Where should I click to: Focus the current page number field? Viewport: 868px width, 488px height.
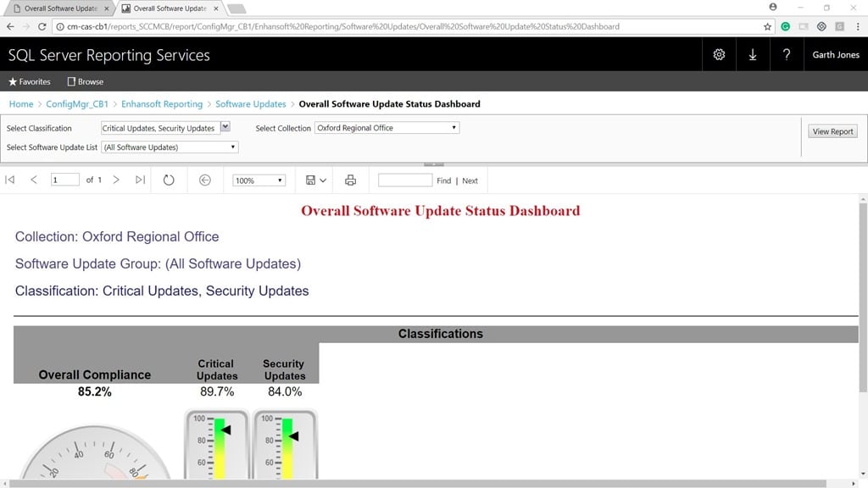64,180
